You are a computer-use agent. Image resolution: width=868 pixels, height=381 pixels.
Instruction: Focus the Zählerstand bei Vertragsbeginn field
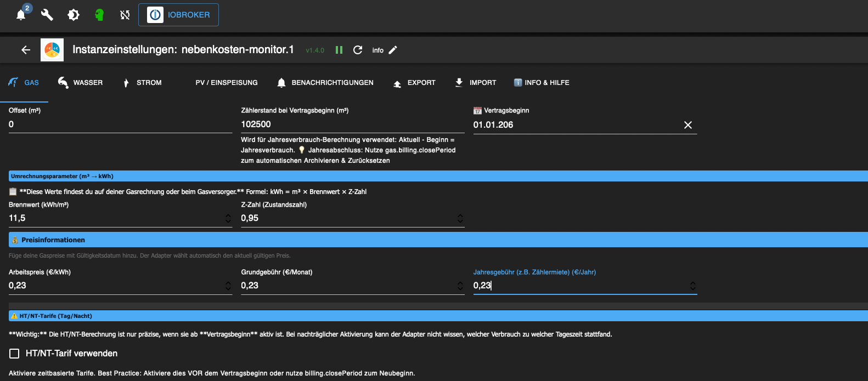(x=351, y=124)
